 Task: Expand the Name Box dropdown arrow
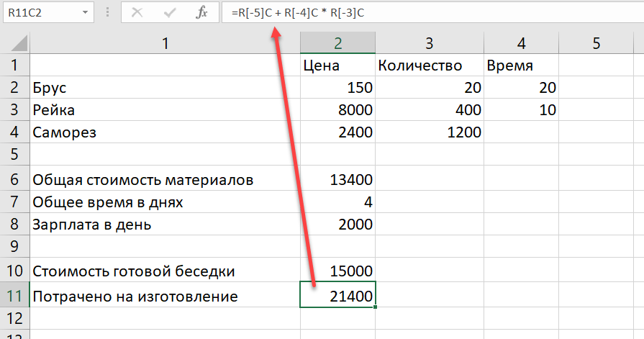[85, 13]
